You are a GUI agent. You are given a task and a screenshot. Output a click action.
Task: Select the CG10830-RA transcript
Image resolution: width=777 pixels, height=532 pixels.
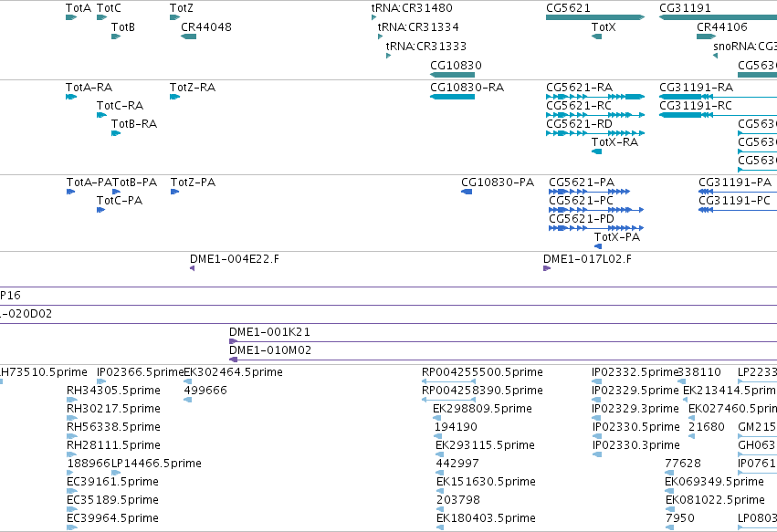[453, 97]
